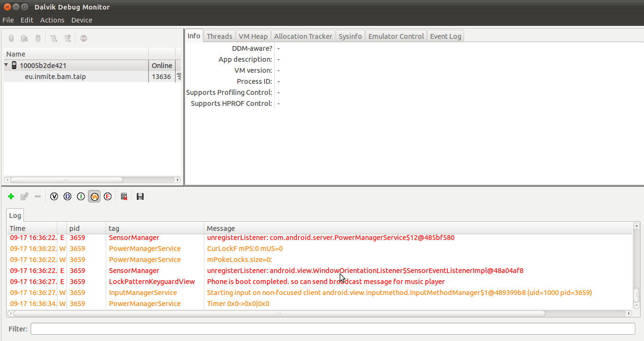Screen dimensions: 644x341
Task: Switch to the Info tab
Action: point(194,36)
